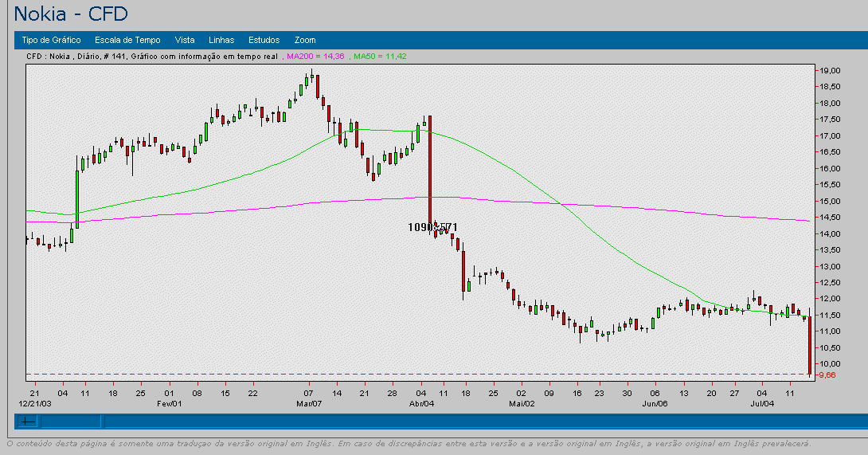Screen dimensions: 868x455
Task: Click the MA50 = 11,42 indicator label
Action: pos(380,57)
